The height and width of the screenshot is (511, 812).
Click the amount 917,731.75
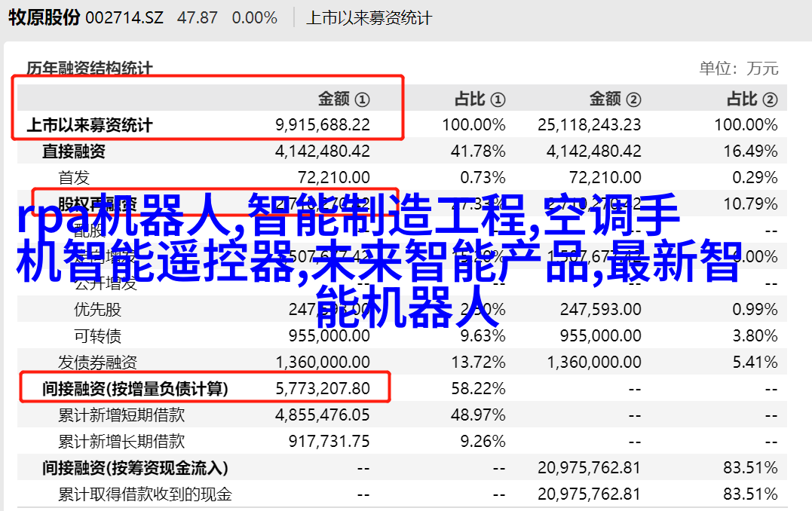pyautogui.click(x=329, y=442)
